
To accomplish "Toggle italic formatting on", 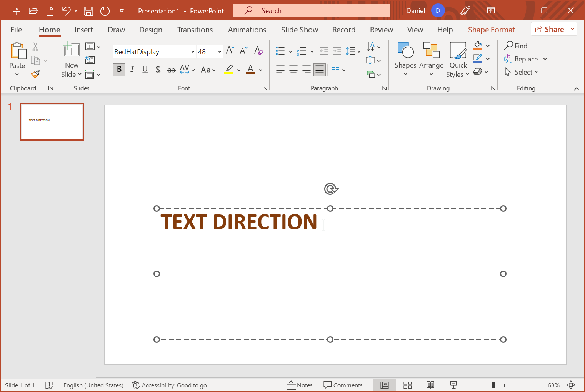I will point(132,70).
